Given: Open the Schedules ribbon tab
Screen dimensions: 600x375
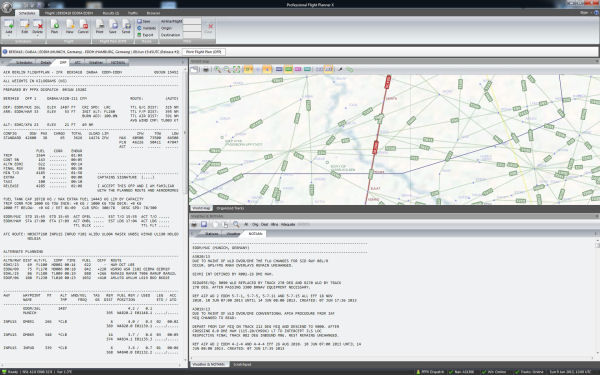Looking at the screenshot, I should click(x=27, y=13).
